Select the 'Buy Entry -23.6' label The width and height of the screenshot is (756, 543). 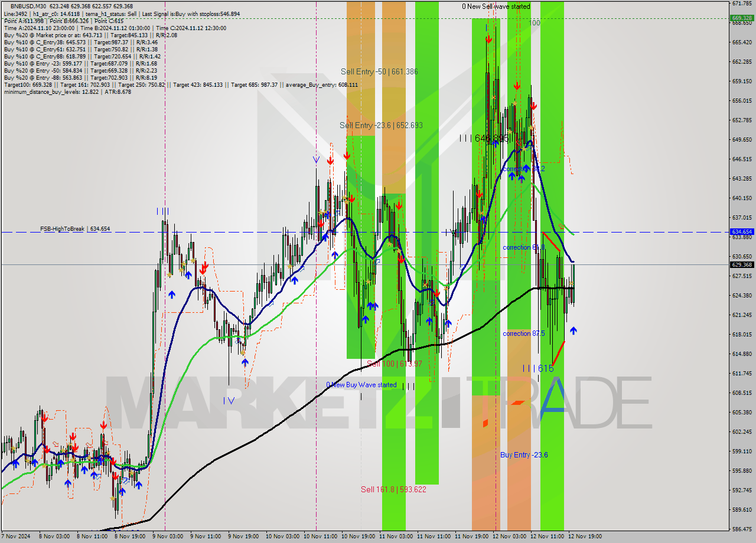tap(524, 454)
